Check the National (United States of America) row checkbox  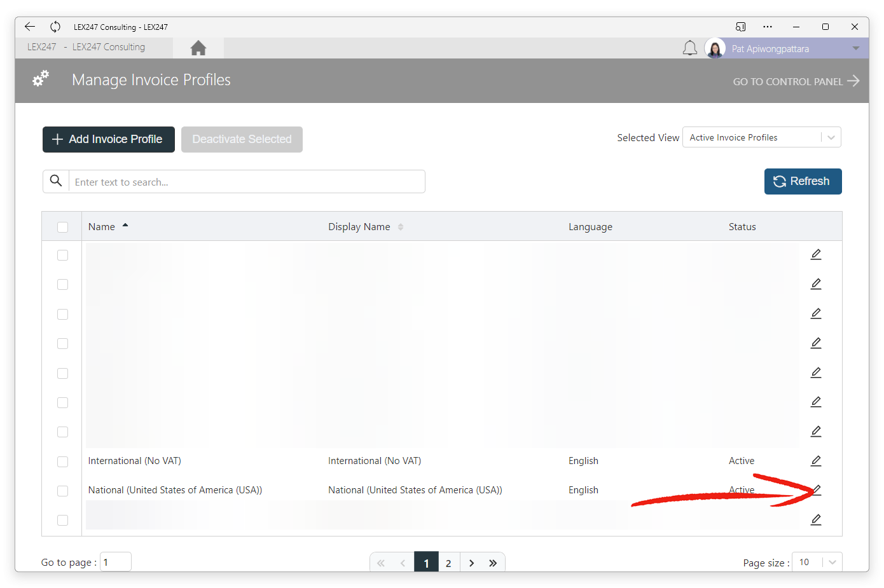point(62,491)
